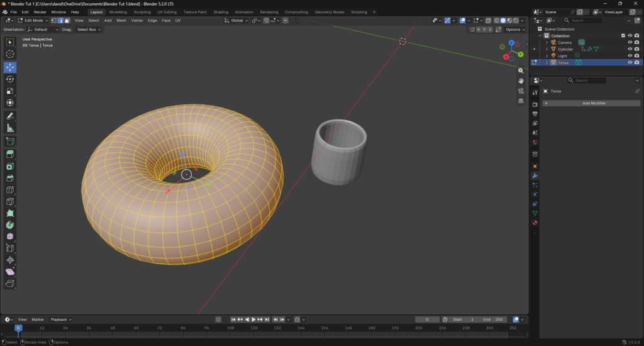
Task: Open Global transform orientation dropdown
Action: point(236,21)
